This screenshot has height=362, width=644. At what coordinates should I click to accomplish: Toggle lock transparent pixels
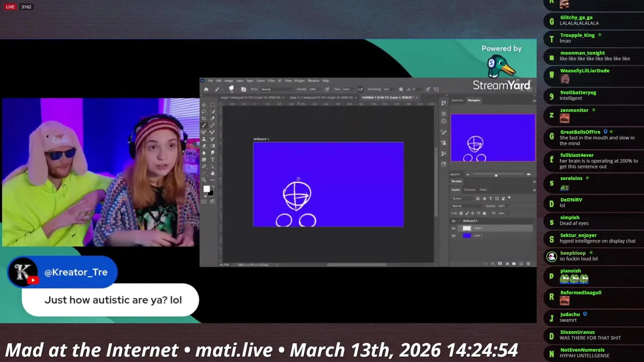coord(461,213)
